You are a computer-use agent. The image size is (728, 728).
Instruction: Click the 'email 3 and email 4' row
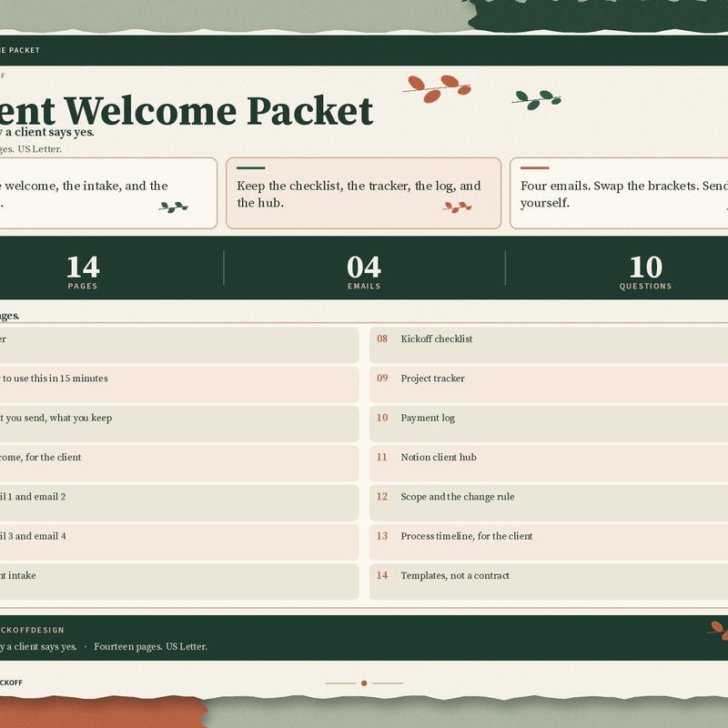click(x=179, y=542)
